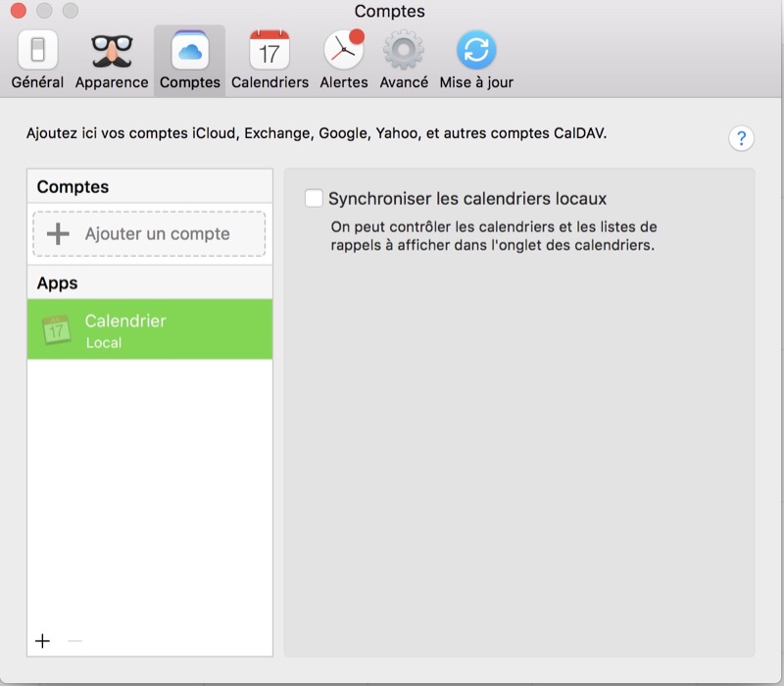Close the preferences window with red button
Image resolution: width=784 pixels, height=686 pixels.
(19, 12)
